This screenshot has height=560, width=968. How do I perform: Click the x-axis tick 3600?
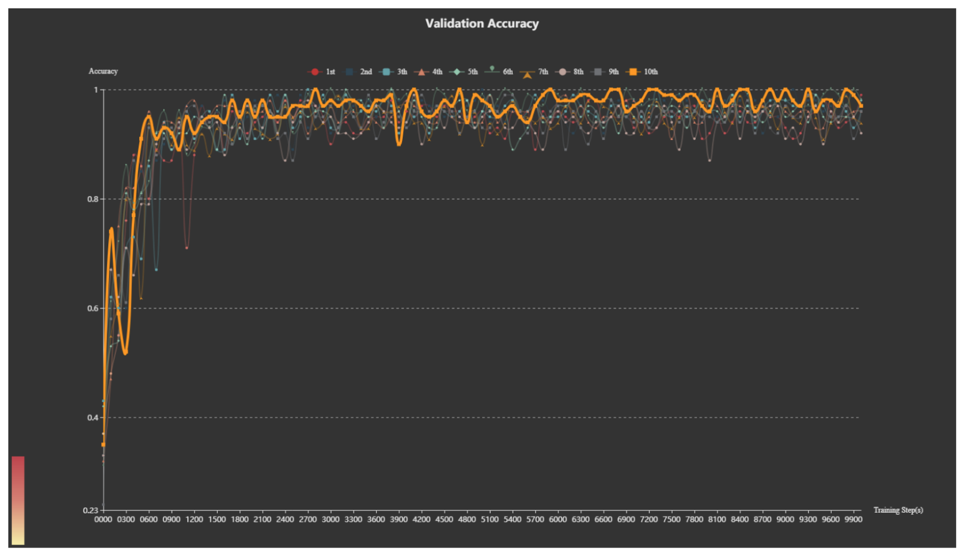pyautogui.click(x=376, y=520)
